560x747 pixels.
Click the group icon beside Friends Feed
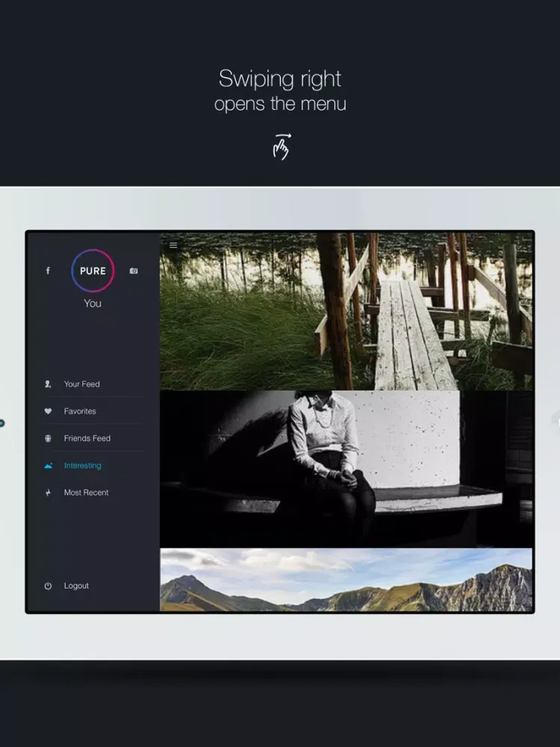(x=48, y=438)
